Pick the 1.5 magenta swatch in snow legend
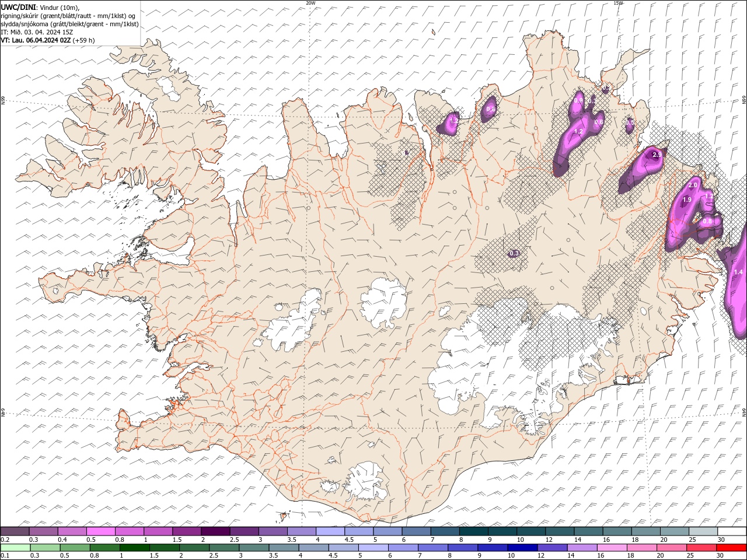Screen dimensions: 747x560 pos(186,531)
